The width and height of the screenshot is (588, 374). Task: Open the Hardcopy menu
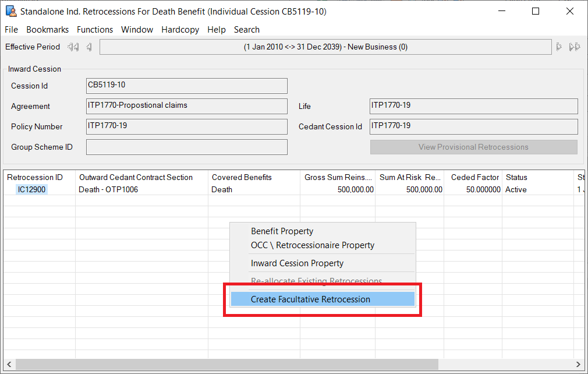(x=180, y=30)
